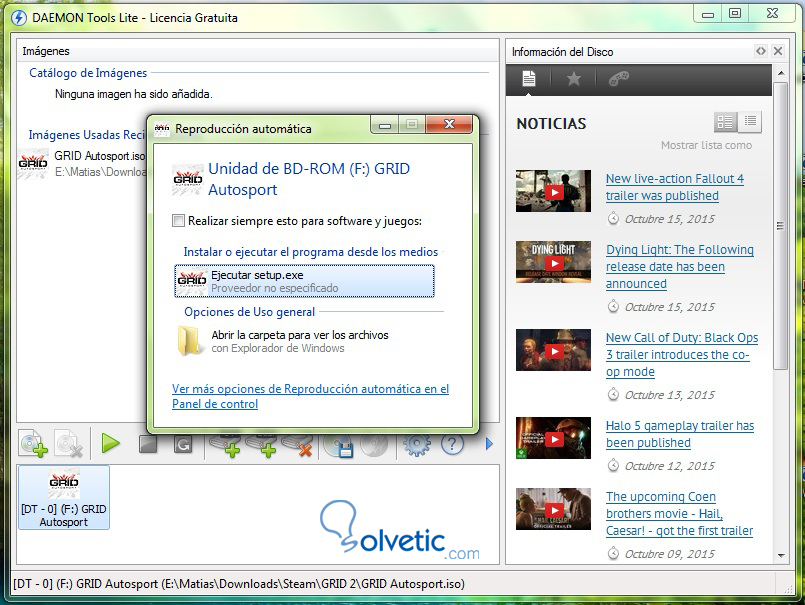
Task: Check 'Realizar siempre esto para software y juegos'
Action: click(x=178, y=221)
